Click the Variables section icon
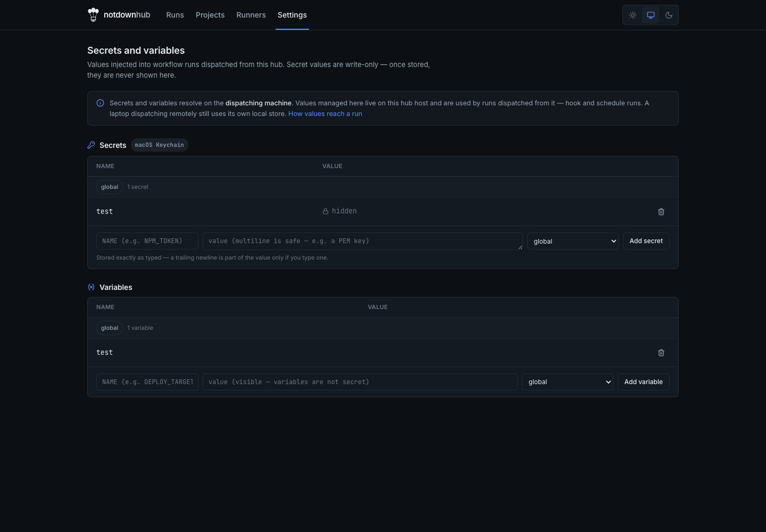766x532 pixels. (x=91, y=287)
